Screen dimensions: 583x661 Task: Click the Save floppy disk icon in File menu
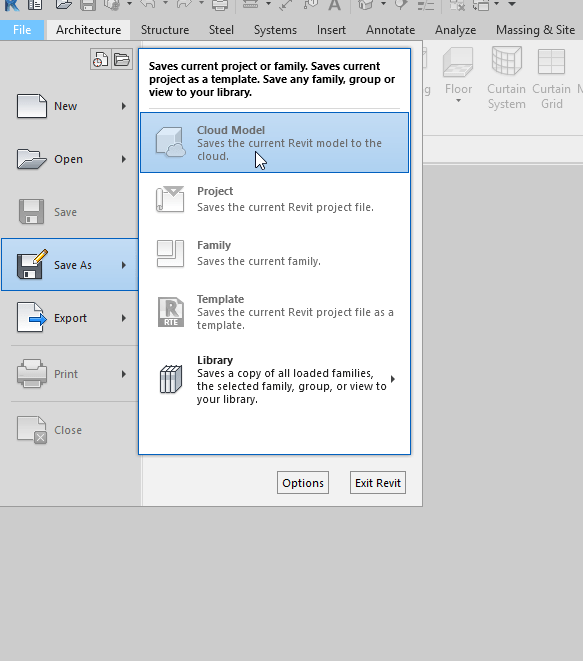point(31,212)
